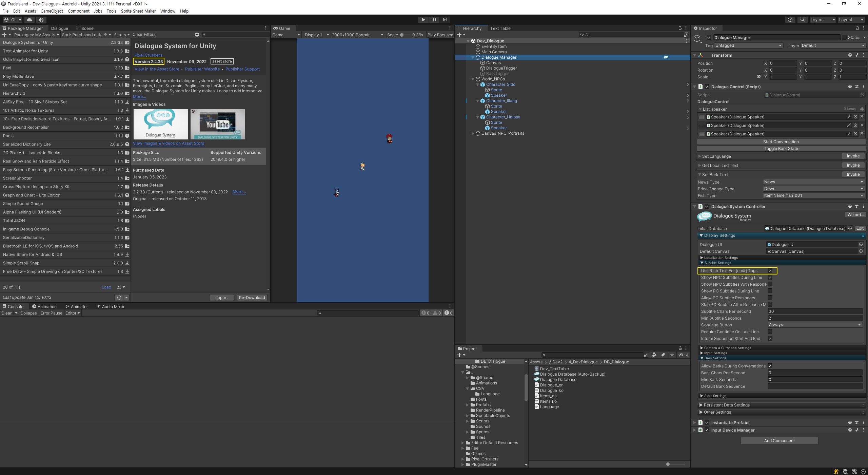Click the YouTube video thumbnail

pos(218,124)
